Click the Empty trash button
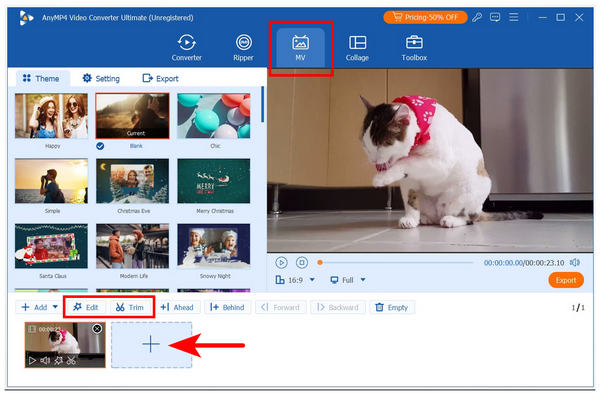Viewport: 600px width, 395px height. [392, 307]
